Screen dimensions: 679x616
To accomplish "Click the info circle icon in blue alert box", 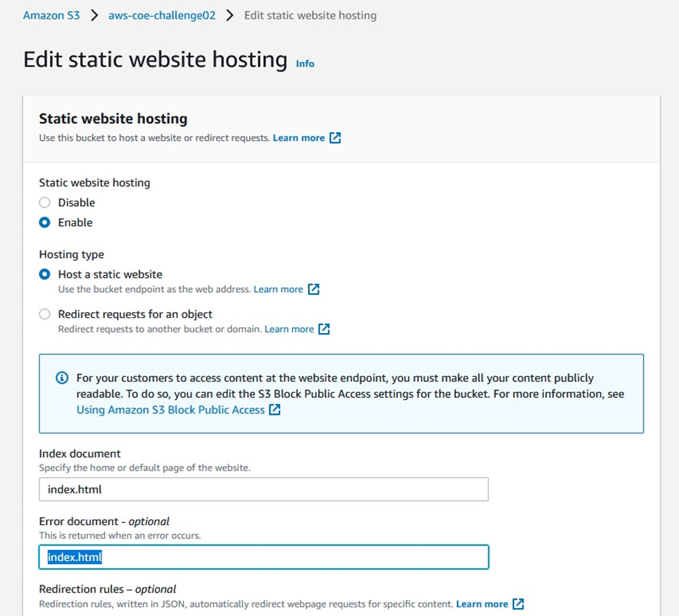I will coord(62,378).
